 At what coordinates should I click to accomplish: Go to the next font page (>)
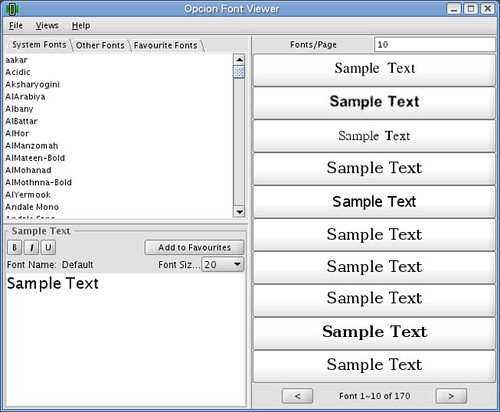pos(451,396)
